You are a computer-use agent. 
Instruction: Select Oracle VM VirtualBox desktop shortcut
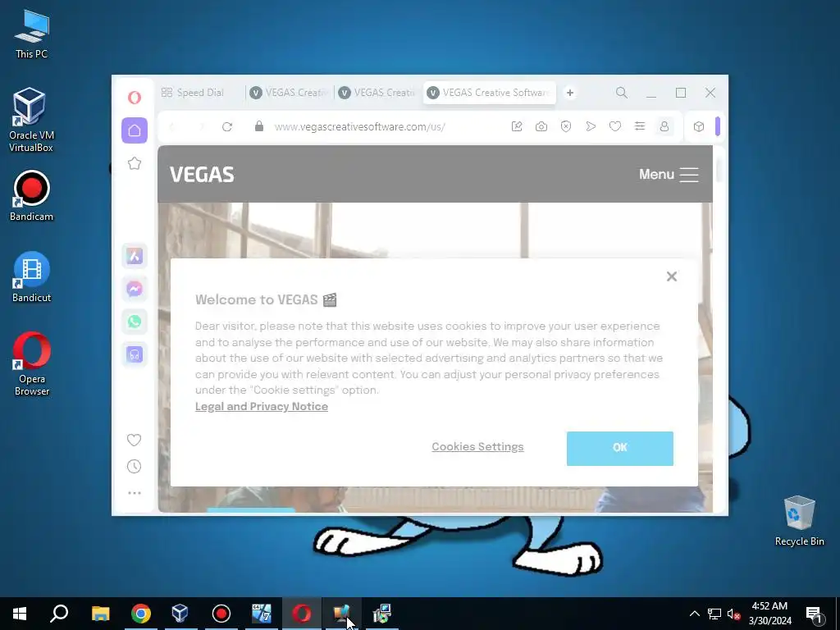tap(31, 120)
